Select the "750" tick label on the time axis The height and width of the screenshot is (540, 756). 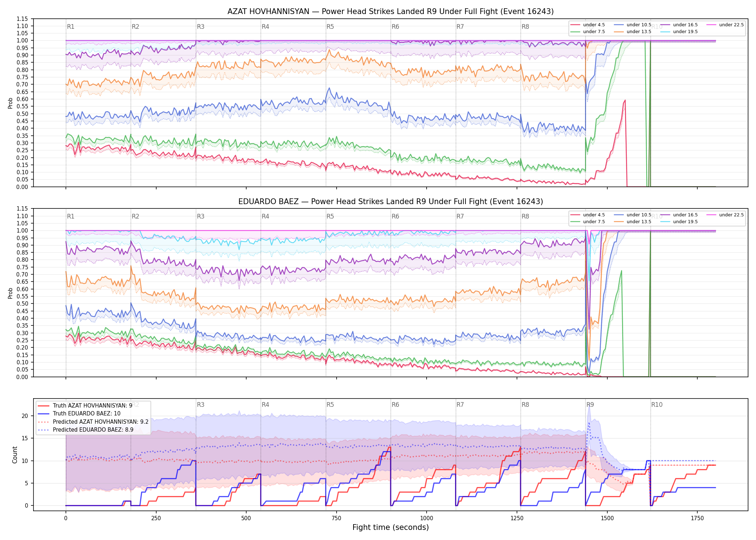pos(336,518)
